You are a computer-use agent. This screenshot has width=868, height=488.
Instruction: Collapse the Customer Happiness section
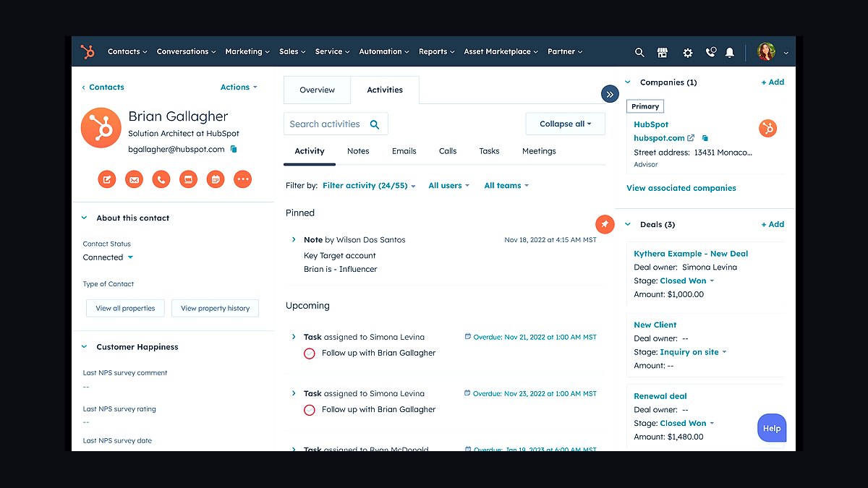(x=85, y=347)
